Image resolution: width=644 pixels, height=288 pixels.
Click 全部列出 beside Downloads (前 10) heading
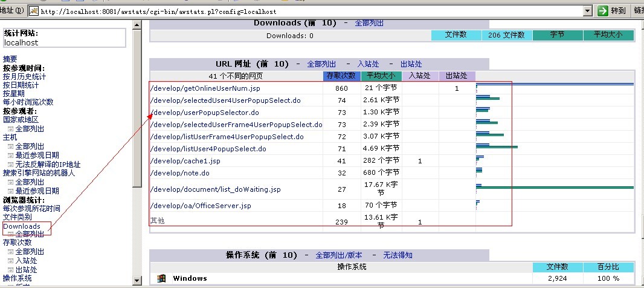(369, 23)
